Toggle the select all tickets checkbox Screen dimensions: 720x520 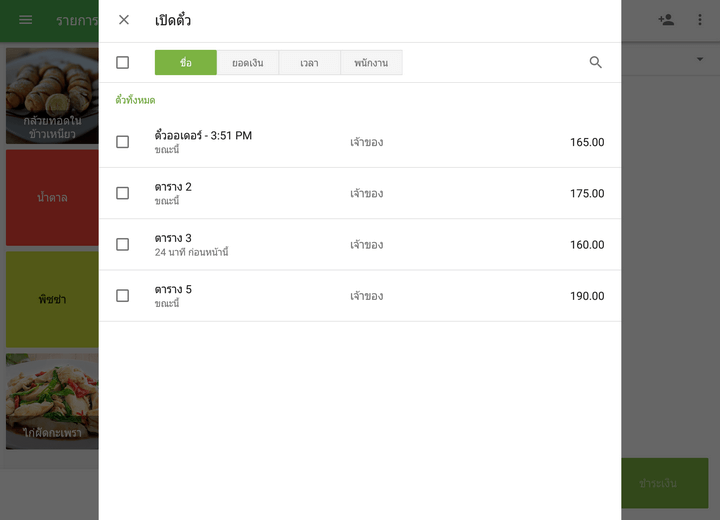[x=123, y=63]
